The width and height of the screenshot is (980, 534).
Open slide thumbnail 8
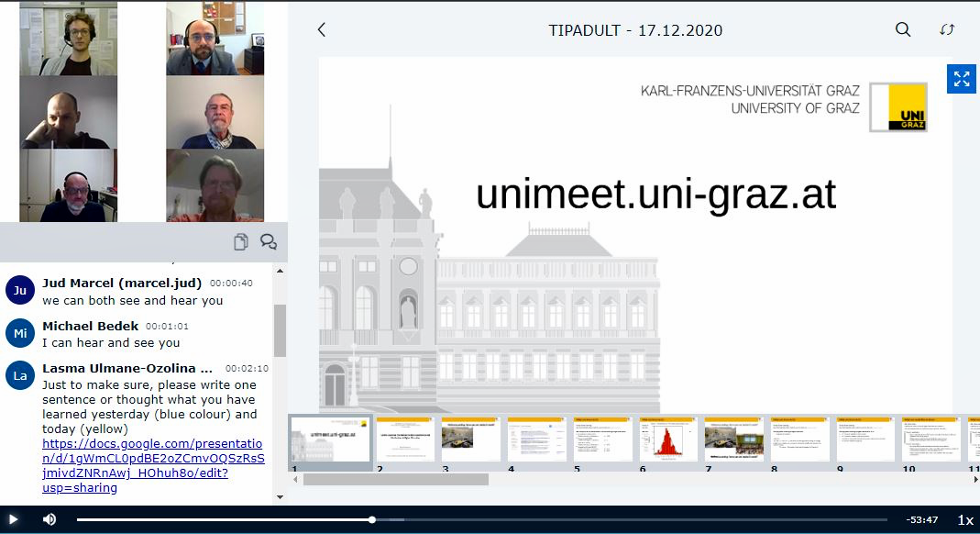799,439
